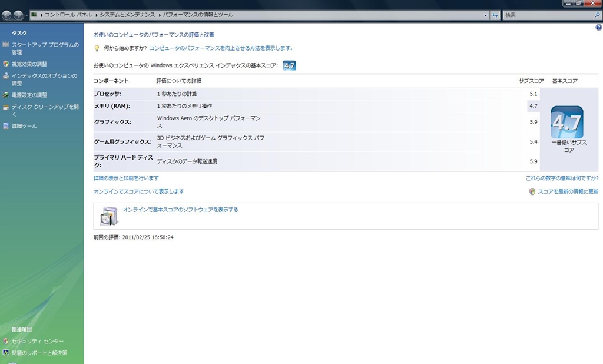Click the プロセッサ component row label
This screenshot has width=603, height=364.
click(108, 94)
